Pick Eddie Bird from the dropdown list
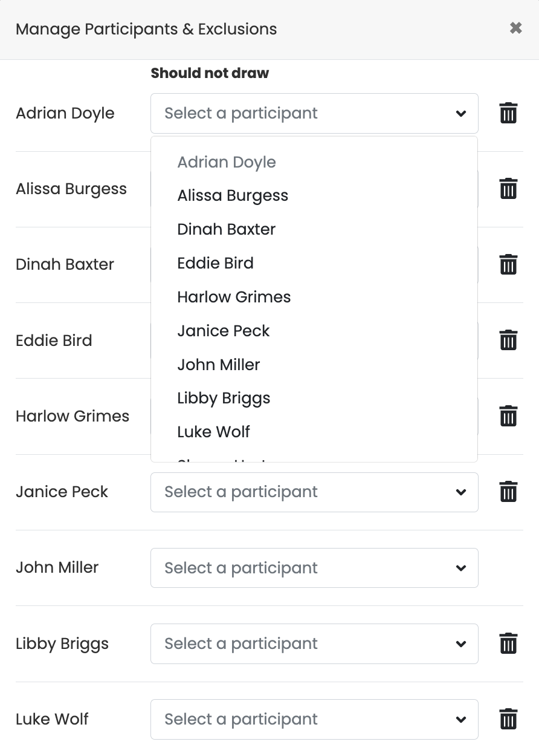Image resolution: width=539 pixels, height=756 pixels. pos(215,263)
